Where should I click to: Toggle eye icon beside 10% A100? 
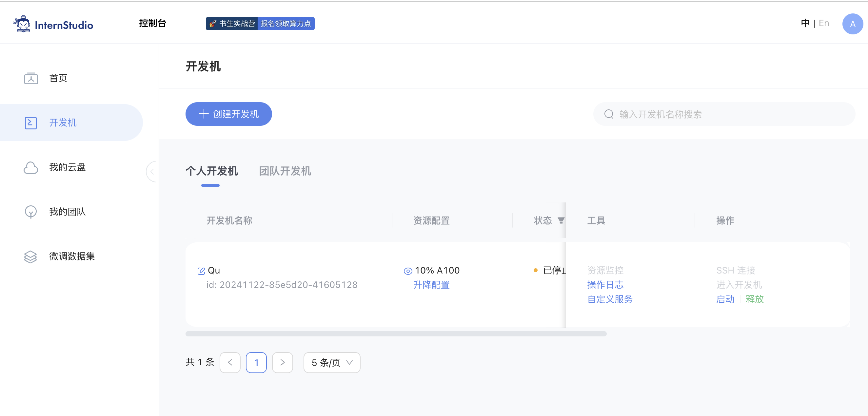(x=408, y=271)
